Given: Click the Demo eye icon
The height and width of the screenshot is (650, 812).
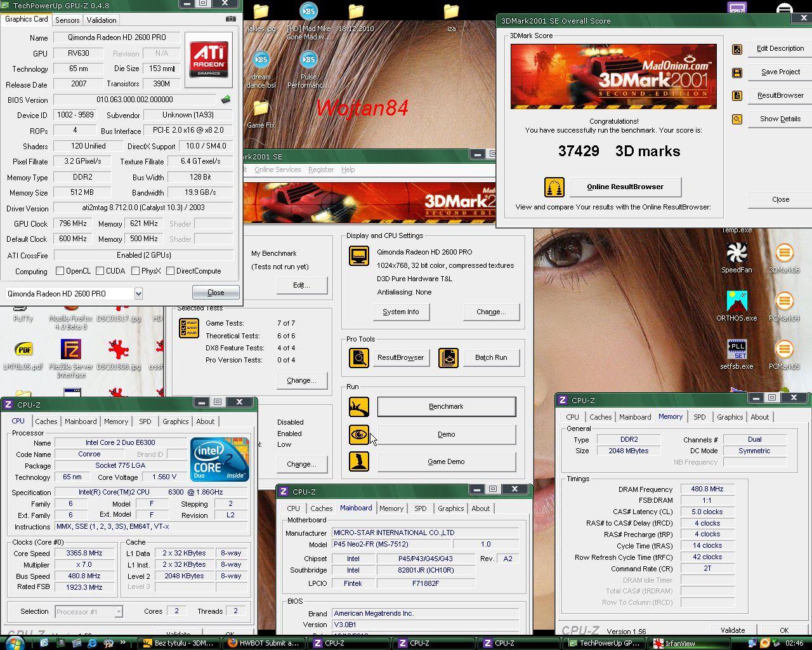Looking at the screenshot, I should tap(359, 435).
